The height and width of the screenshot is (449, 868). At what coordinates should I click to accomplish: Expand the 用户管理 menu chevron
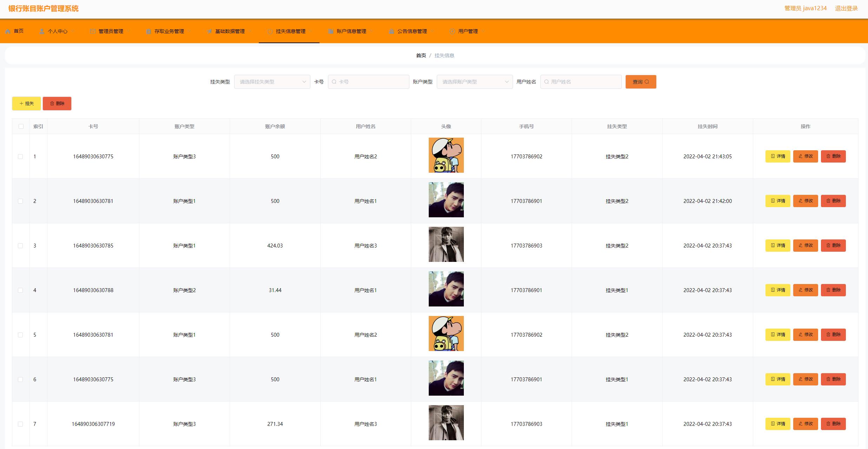tap(483, 31)
